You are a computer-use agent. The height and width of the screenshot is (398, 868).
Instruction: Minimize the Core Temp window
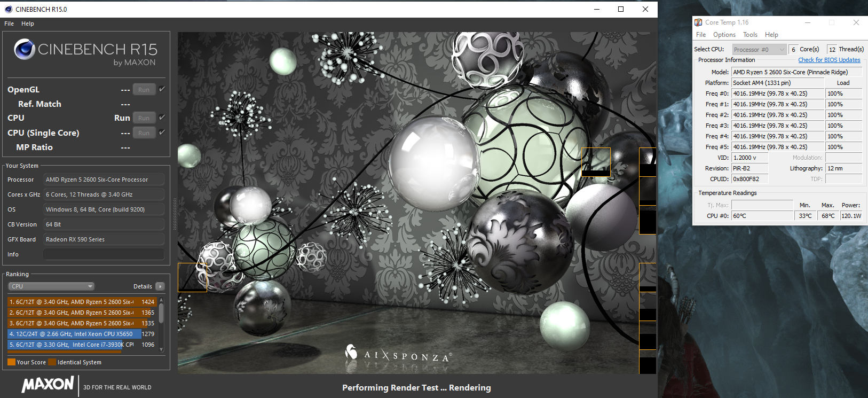click(x=808, y=22)
